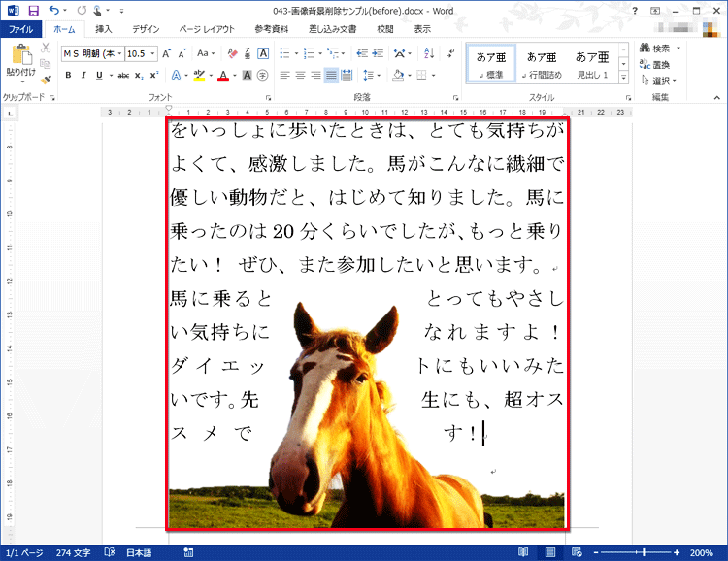Switch to the ページレイアウト tab

207,29
